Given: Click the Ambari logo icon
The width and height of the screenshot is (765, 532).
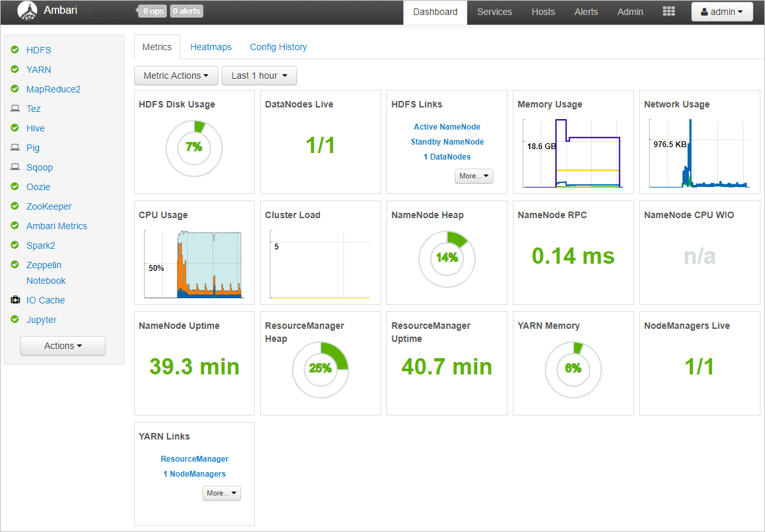Looking at the screenshot, I should coord(27,11).
